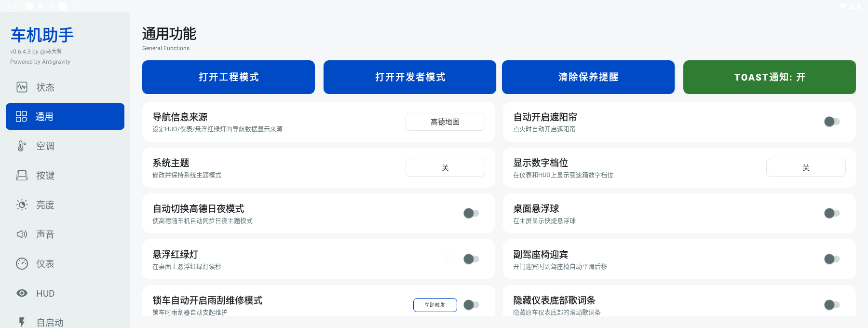Click the 通用 grid sidebar icon
This screenshot has width=868, height=328.
(x=22, y=117)
